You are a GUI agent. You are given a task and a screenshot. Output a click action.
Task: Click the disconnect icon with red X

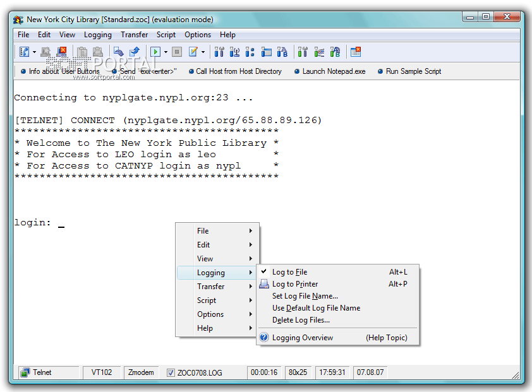62,52
